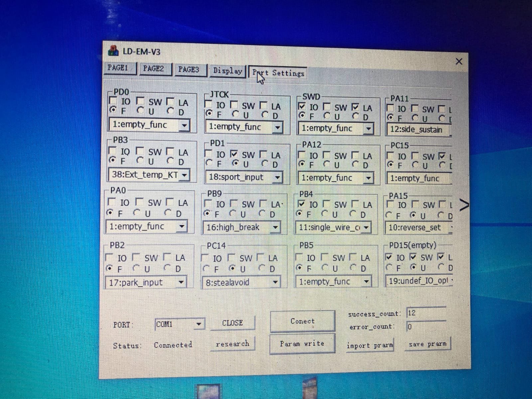Uncheck the SW checkbox in the PD1 group

point(234,154)
